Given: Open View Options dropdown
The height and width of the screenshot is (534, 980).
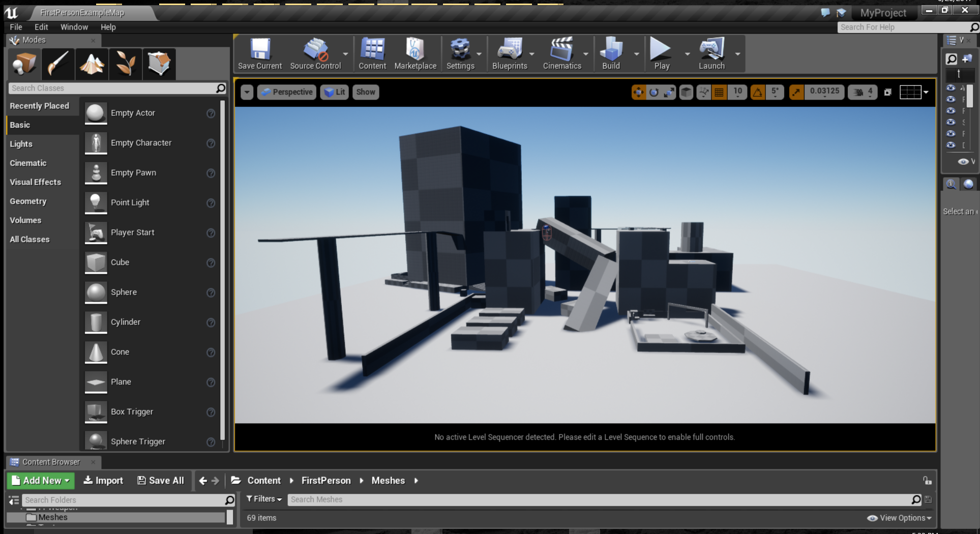Looking at the screenshot, I should coord(900,518).
